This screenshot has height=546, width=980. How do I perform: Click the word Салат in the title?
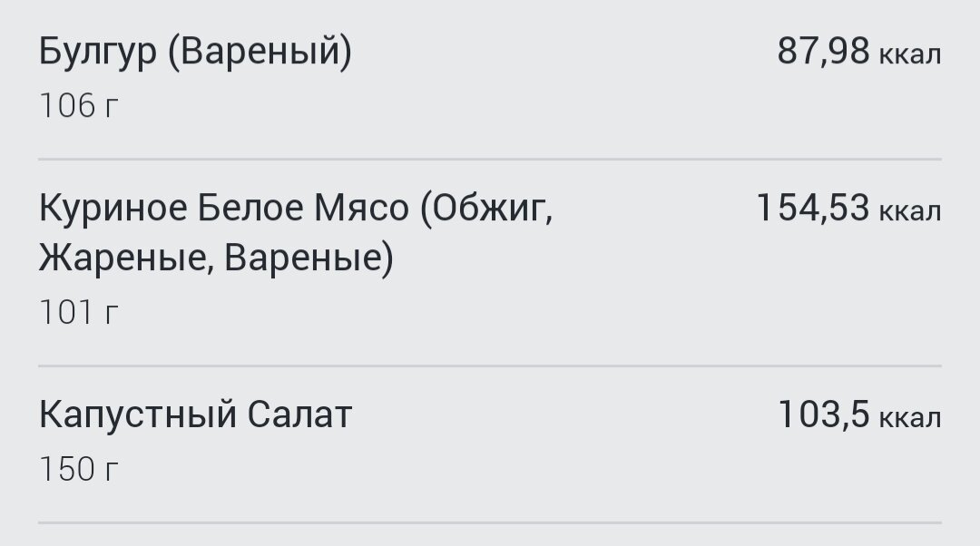(299, 414)
